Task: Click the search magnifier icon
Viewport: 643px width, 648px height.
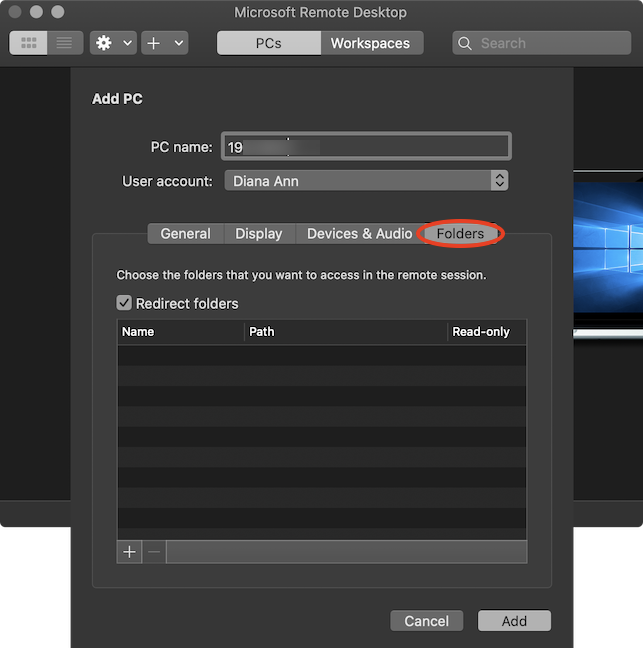Action: pos(465,43)
